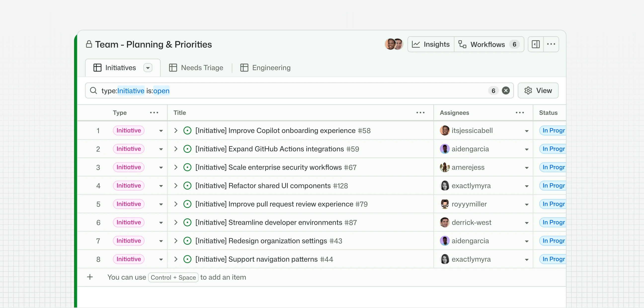This screenshot has height=308, width=644.
Task: Click the Status column header
Action: [x=548, y=113]
